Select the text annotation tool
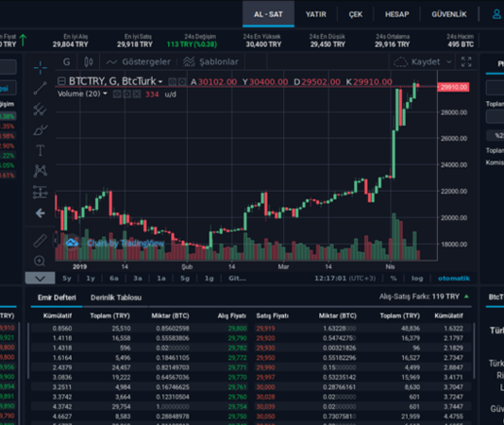Viewport: 504px width, 425px height. pos(41,150)
